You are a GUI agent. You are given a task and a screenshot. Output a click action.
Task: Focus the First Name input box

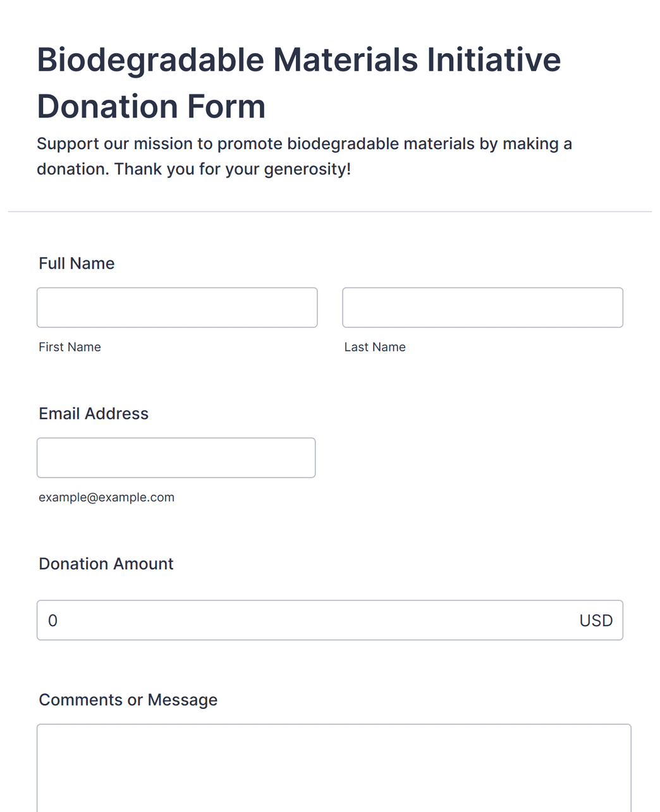(177, 308)
